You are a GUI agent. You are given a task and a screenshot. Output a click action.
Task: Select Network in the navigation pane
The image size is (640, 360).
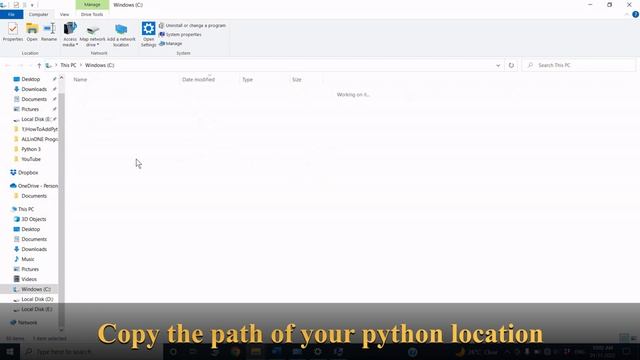[x=27, y=322]
